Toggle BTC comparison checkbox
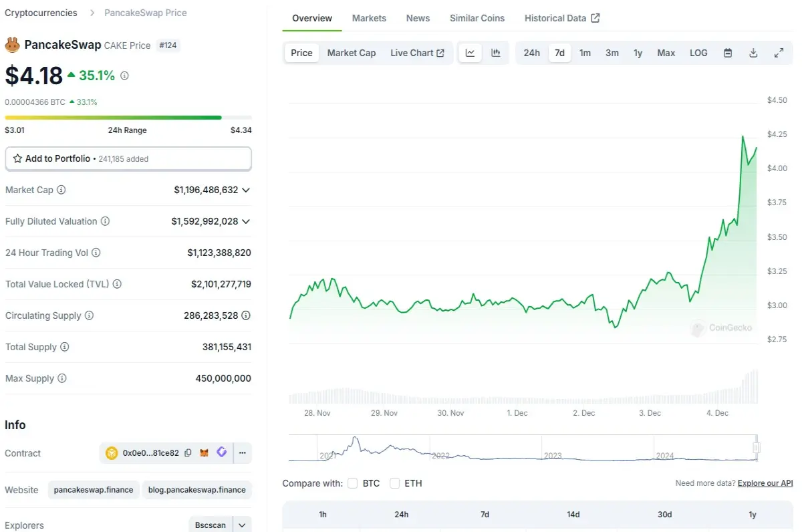This screenshot has height=532, width=802. [352, 483]
